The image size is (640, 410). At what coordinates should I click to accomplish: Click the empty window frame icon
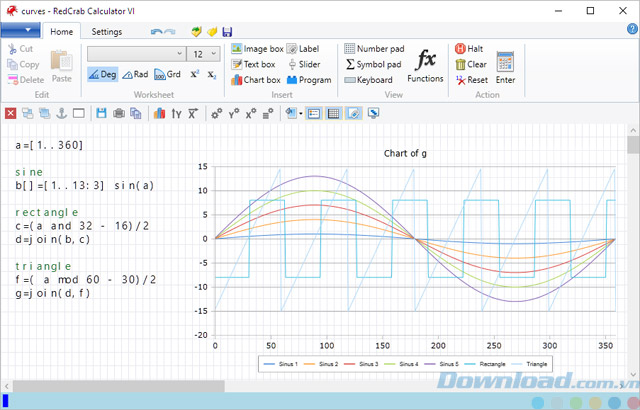point(78,113)
